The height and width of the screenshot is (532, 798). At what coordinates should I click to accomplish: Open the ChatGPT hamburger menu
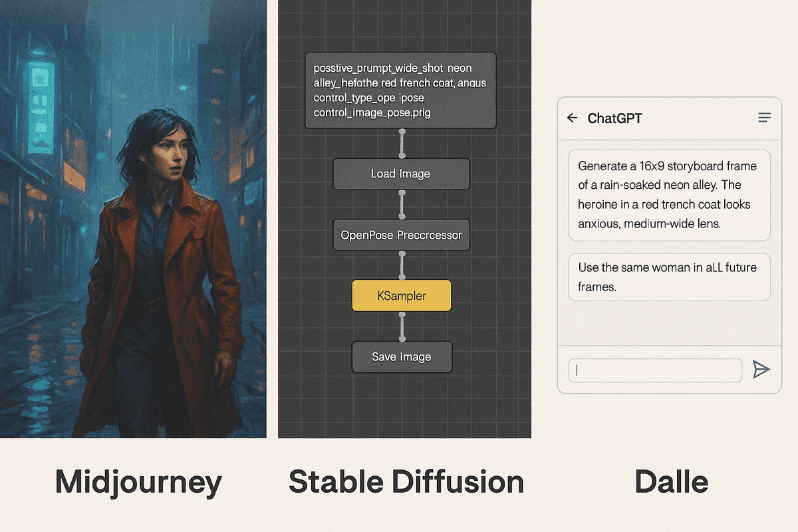coord(765,118)
